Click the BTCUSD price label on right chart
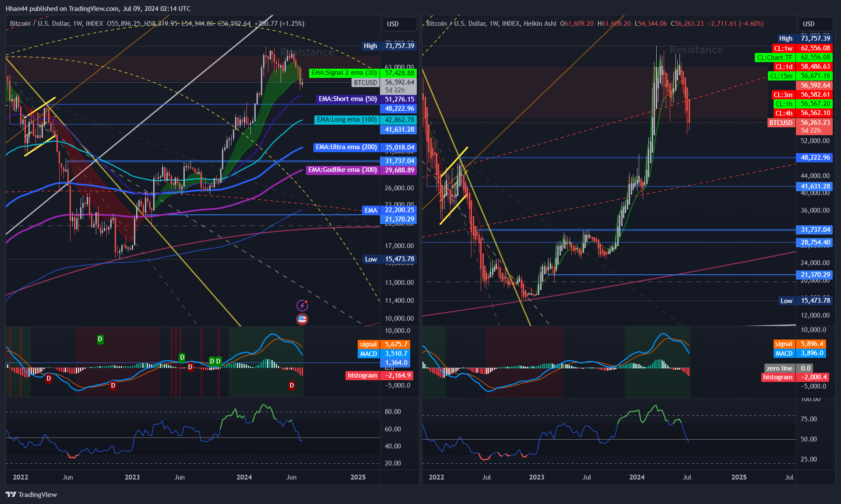Viewport: 841px width, 504px height. click(x=781, y=123)
